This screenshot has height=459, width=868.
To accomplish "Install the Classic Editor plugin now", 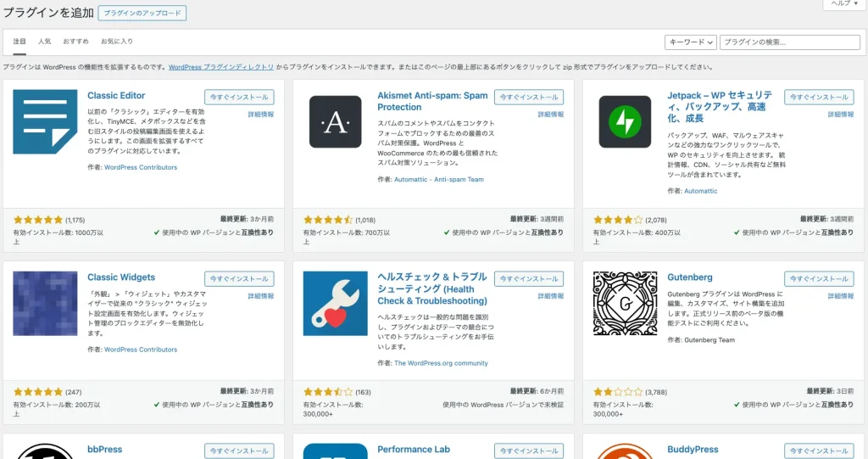I will coord(239,97).
